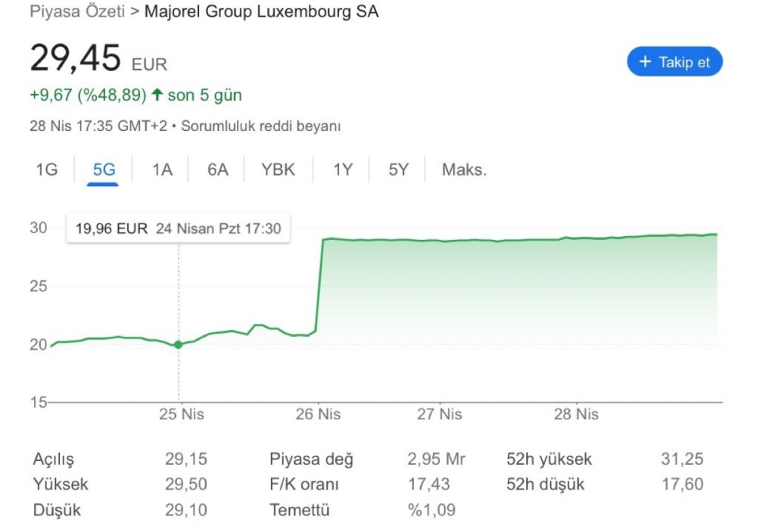The width and height of the screenshot is (775, 532).
Task: Click the plus icon in Takip et
Action: [x=645, y=62]
